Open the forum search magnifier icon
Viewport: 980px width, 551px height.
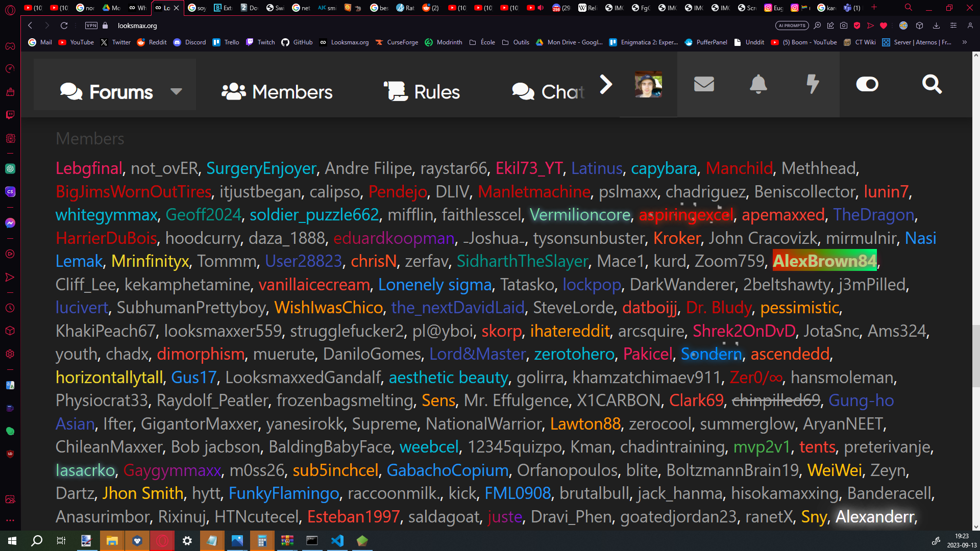pyautogui.click(x=932, y=84)
